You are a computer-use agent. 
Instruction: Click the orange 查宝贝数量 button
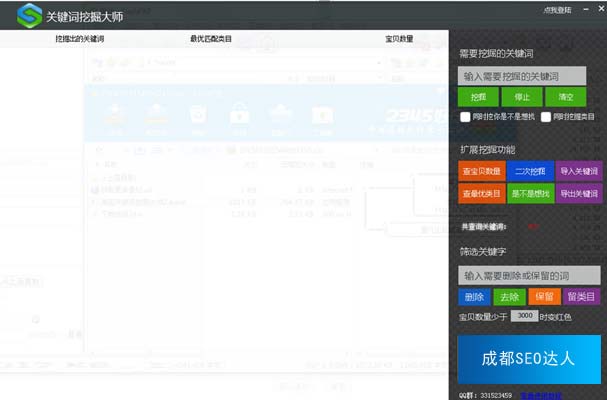pyautogui.click(x=481, y=171)
